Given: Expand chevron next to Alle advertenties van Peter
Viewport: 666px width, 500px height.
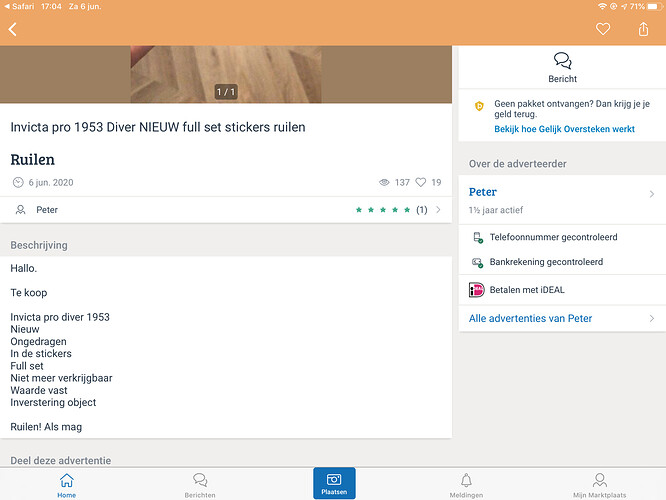Looking at the screenshot, I should 652,318.
